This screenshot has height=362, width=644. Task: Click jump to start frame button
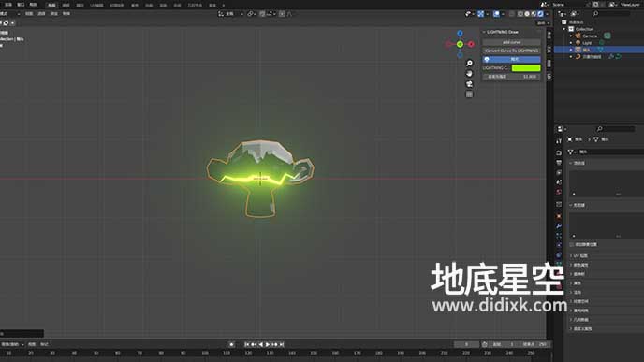247,345
